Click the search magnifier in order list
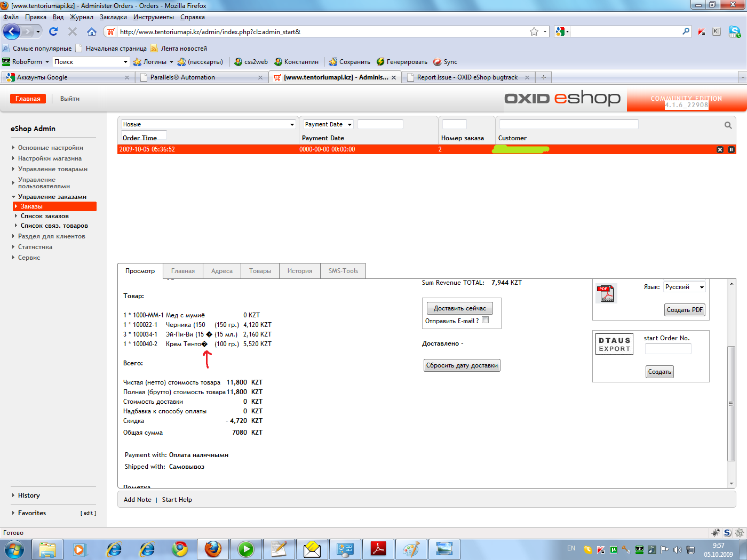Viewport: 747px width, 560px height. [x=728, y=125]
